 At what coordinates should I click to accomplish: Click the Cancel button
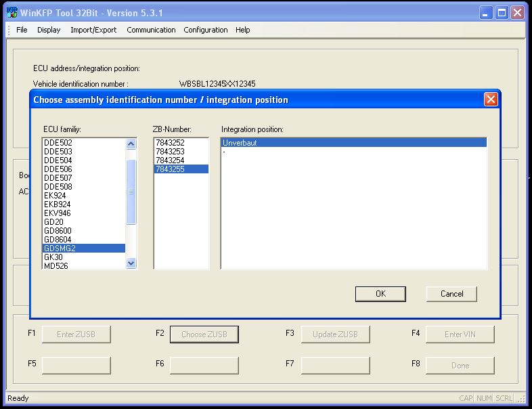pyautogui.click(x=451, y=294)
